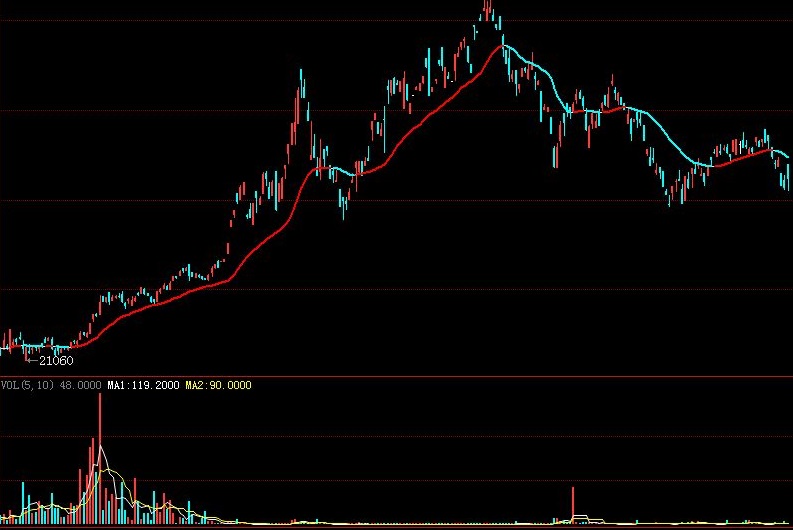Click the volume value 48.0000
This screenshot has height=530, width=793.
[x=80, y=385]
